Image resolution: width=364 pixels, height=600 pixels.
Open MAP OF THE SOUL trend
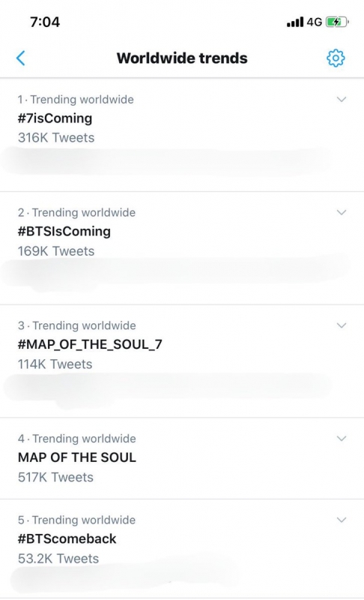[x=77, y=457]
